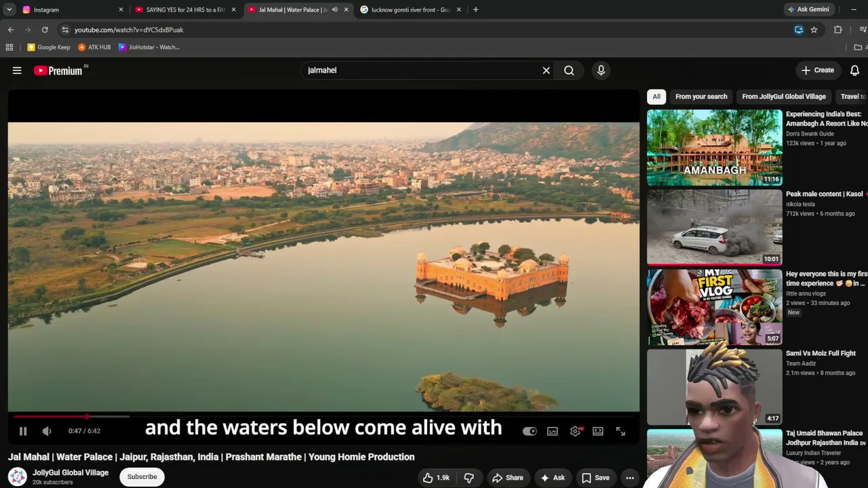
Task: Open the ATK HUB bookmark
Action: pyautogui.click(x=94, y=47)
